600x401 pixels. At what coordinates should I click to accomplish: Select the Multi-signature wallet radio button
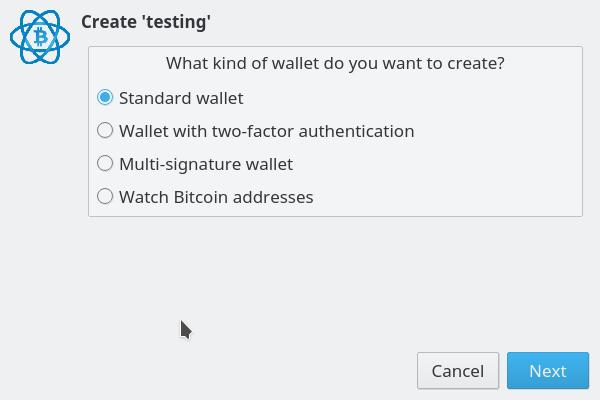105,163
